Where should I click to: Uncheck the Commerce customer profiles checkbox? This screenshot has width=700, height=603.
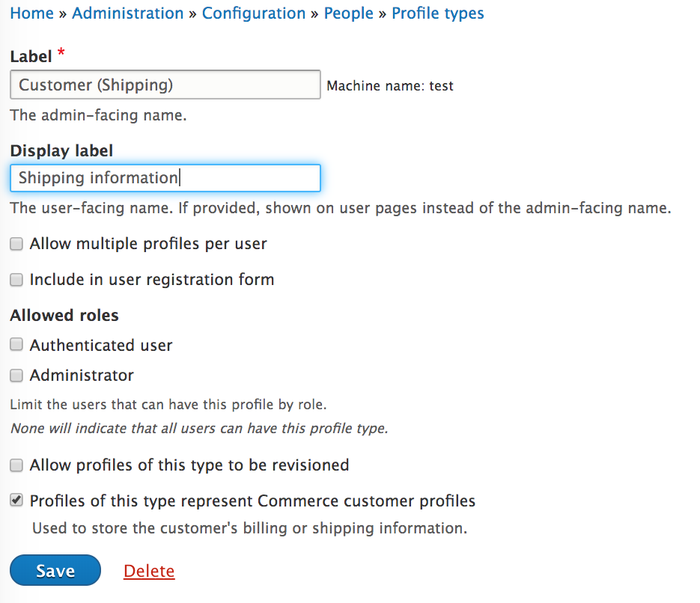point(16,501)
